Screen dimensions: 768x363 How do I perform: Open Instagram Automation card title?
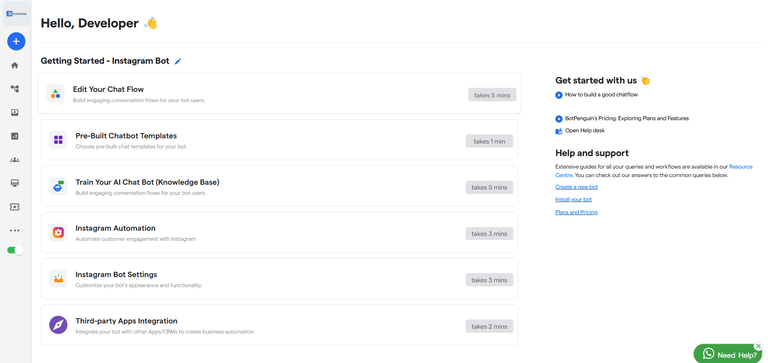coord(116,228)
